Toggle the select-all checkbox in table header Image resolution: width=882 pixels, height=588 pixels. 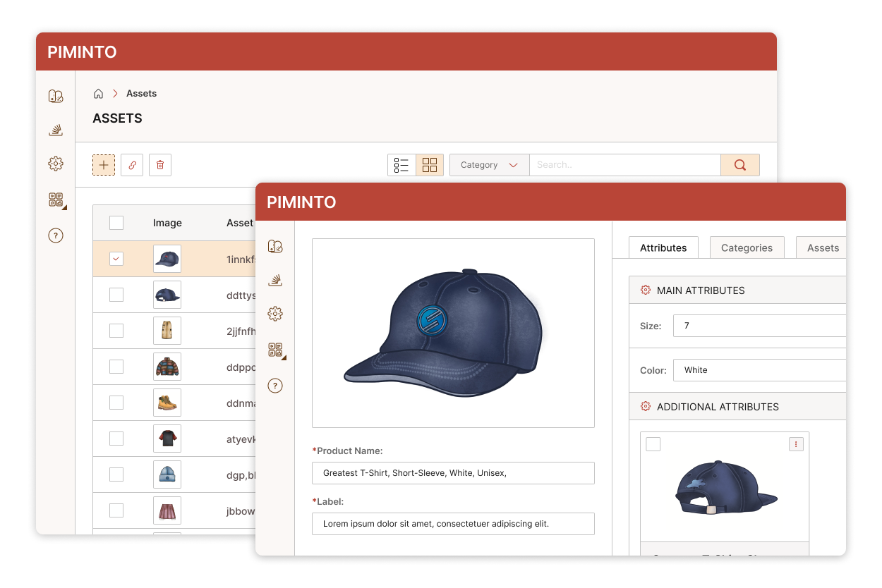tap(116, 223)
